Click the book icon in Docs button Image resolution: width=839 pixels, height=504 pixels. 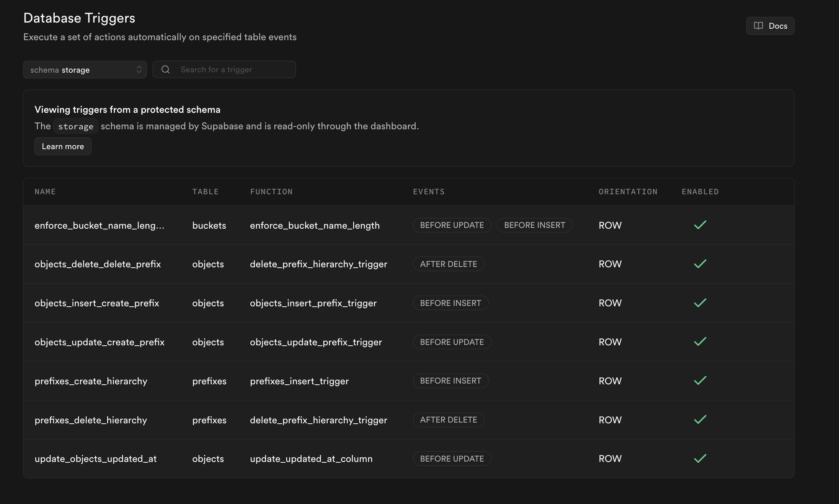pos(758,26)
